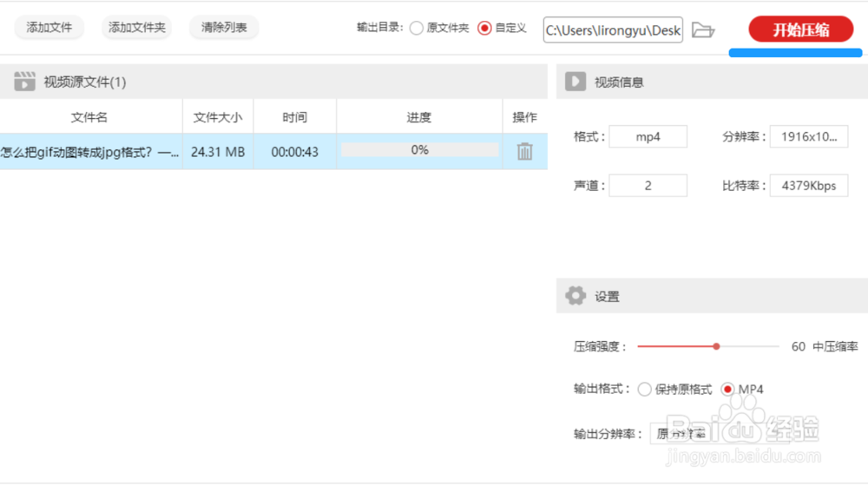The height and width of the screenshot is (486, 868).
Task: Click the output path field C:\Users\lirongyu
Action: pos(613,30)
